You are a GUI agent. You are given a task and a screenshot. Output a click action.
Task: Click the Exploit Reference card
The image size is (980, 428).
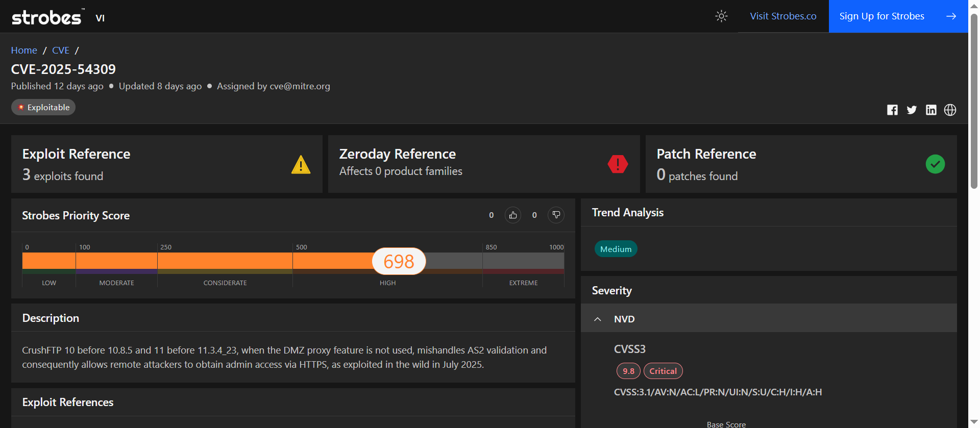tap(167, 164)
